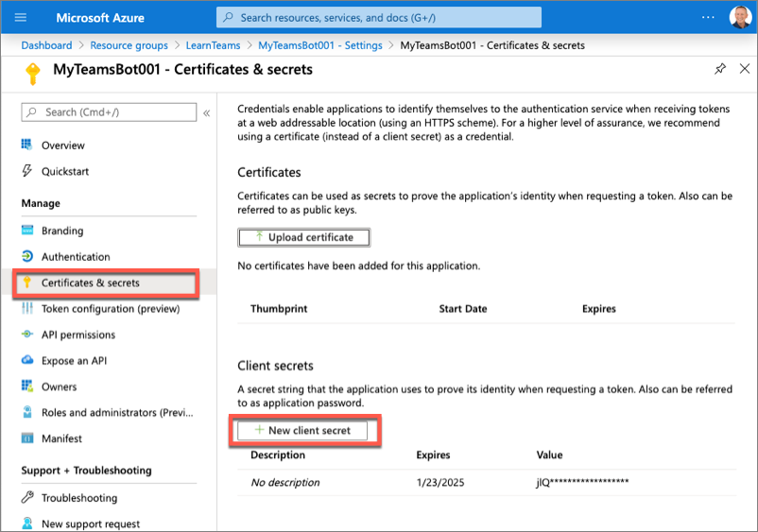Open Token configuration (preview)
This screenshot has height=532, width=758.
pyautogui.click(x=109, y=309)
